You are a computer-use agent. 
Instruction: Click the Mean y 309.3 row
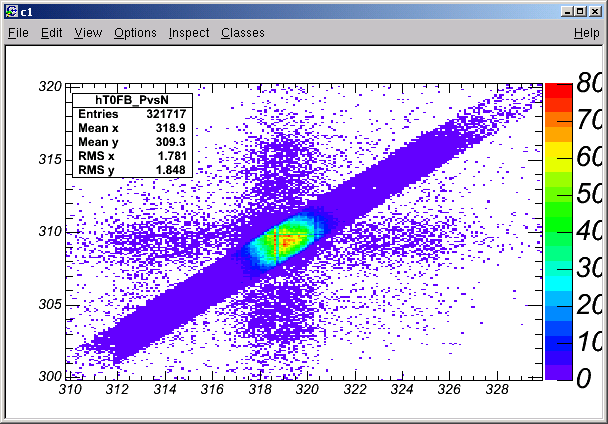(132, 142)
